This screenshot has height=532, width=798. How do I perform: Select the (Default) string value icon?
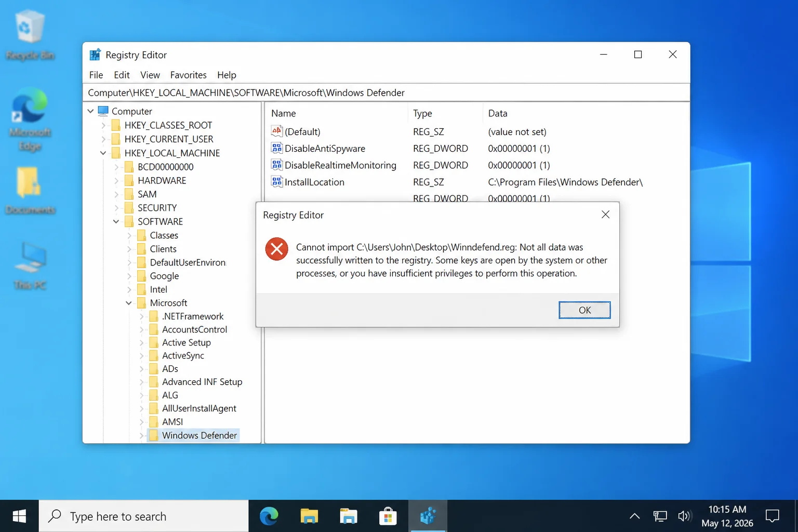tap(277, 131)
